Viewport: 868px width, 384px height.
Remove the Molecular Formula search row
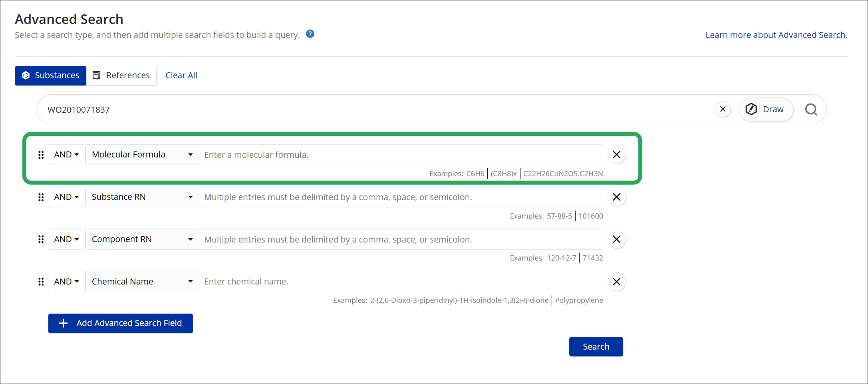click(x=616, y=155)
